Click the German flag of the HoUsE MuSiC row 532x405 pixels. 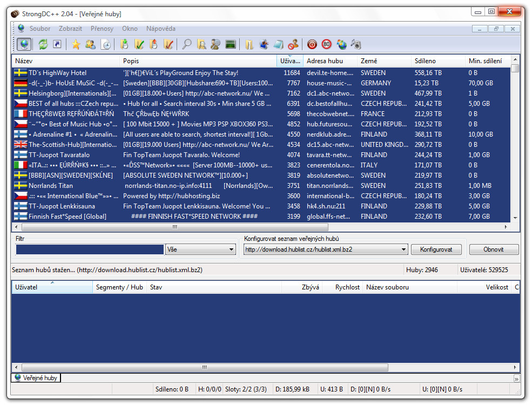[x=21, y=83]
